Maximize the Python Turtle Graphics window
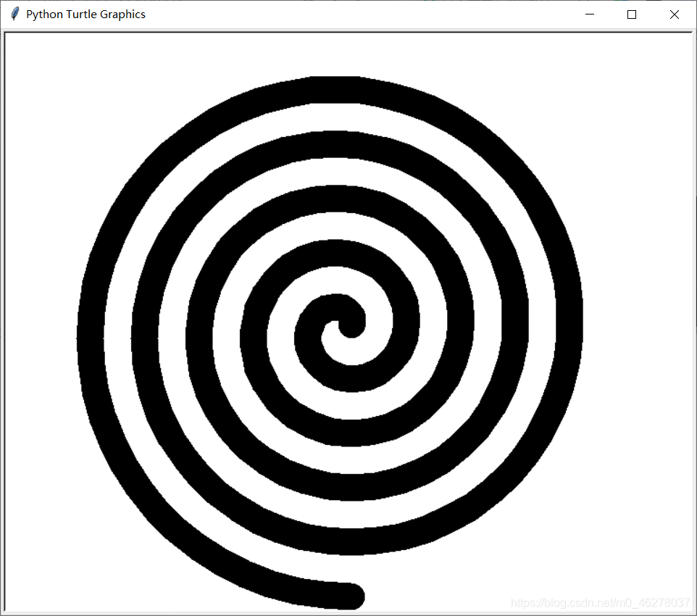The image size is (697, 616). 632,14
